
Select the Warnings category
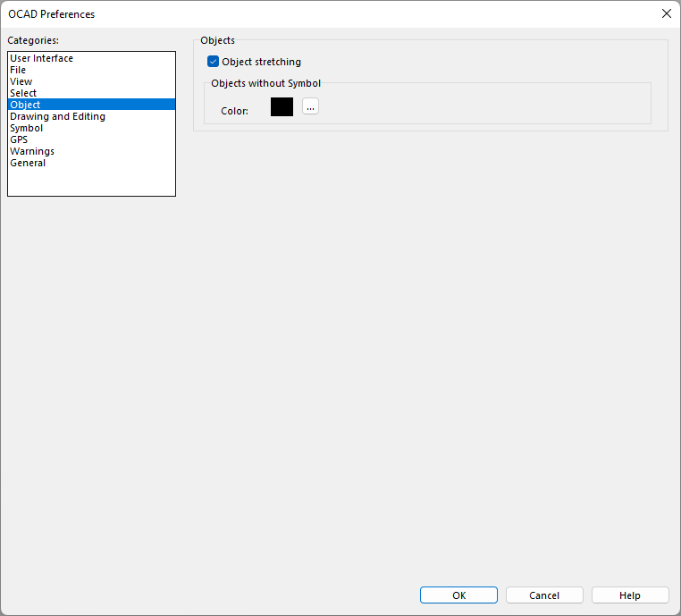(x=92, y=151)
